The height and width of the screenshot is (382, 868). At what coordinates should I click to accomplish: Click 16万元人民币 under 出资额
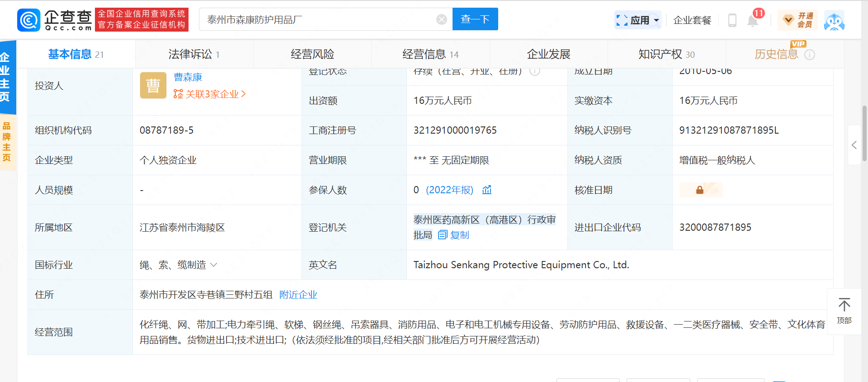click(x=443, y=101)
